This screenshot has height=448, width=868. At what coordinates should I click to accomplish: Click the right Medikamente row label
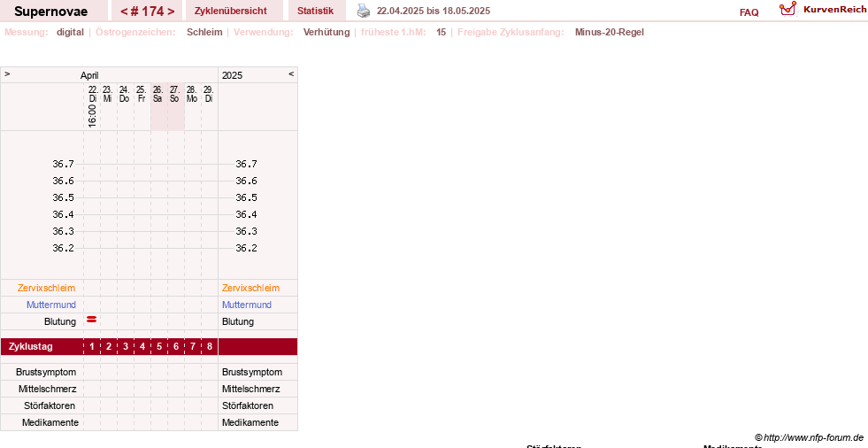pos(250,422)
